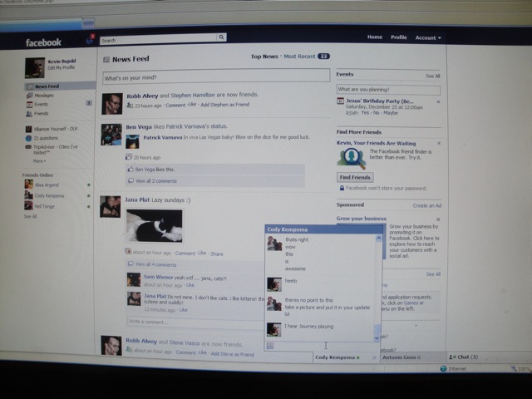Expand More apps in left sidebar
The image size is (532, 399).
click(x=39, y=161)
